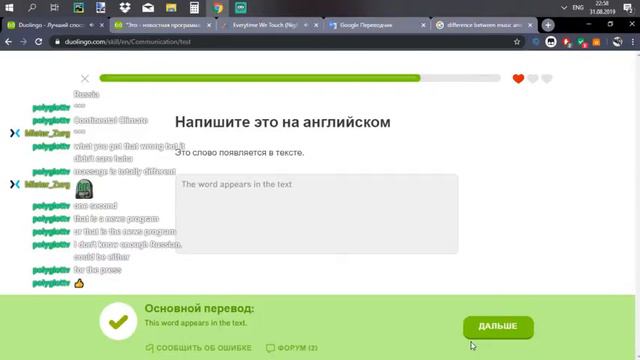This screenshot has width=640, height=360.
Task: Open a new browser tab
Action: 548,25
